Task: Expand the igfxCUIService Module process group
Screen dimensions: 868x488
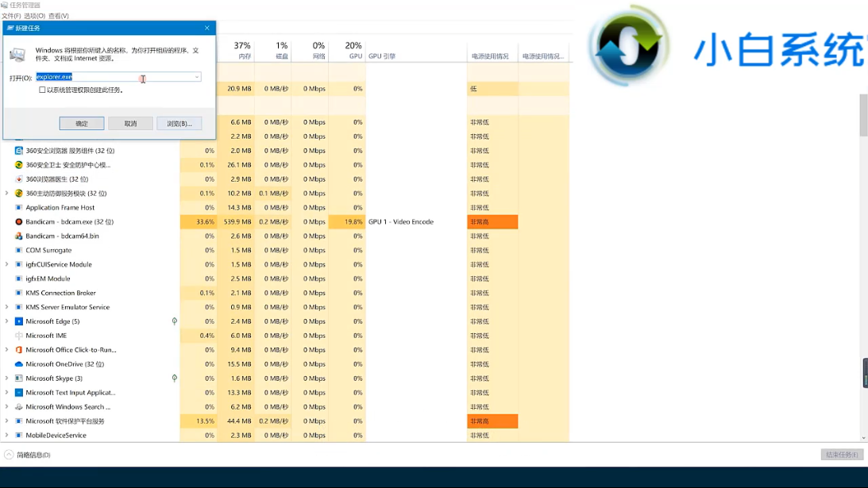Action: (x=6, y=264)
